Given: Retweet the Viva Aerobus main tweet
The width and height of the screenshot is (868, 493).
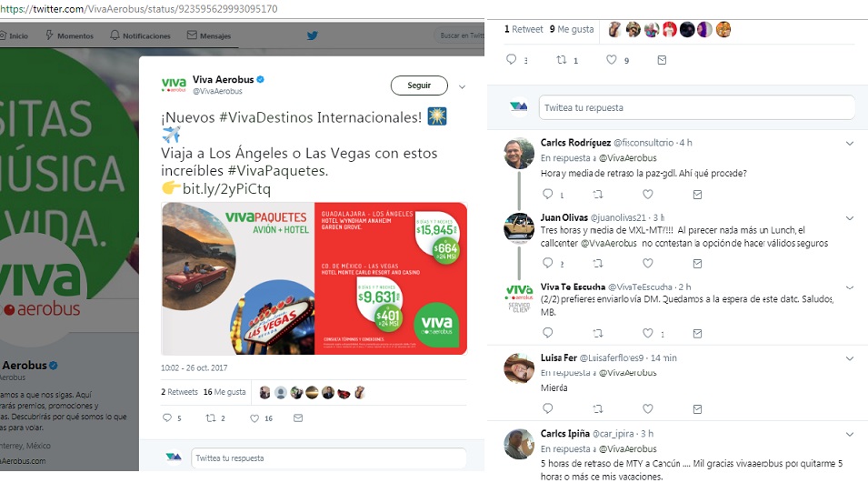Looking at the screenshot, I should (211, 418).
